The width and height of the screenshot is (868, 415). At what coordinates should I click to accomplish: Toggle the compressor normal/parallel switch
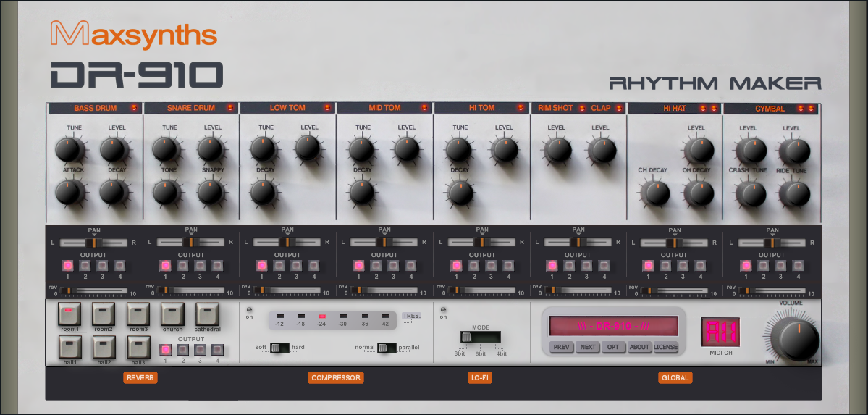[387, 348]
